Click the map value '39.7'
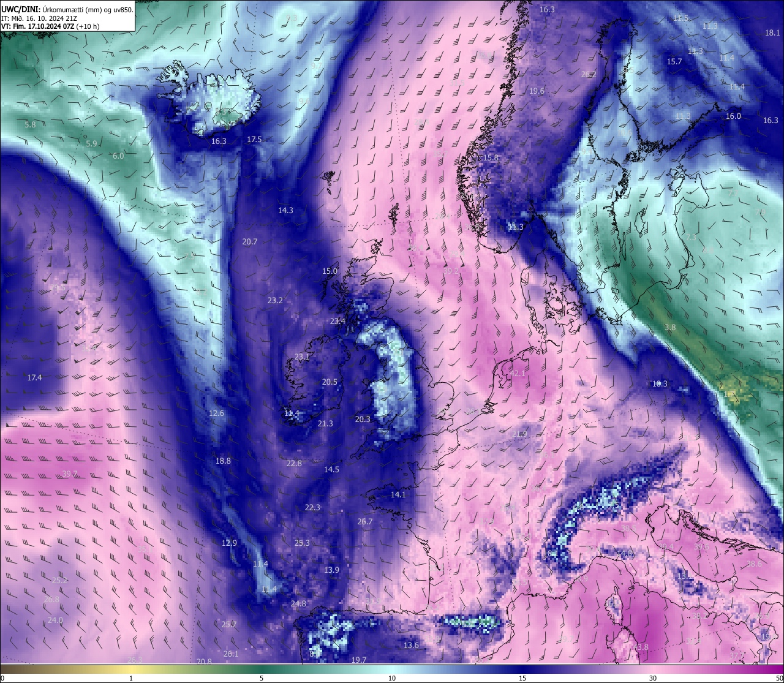Image resolution: width=784 pixels, height=683 pixels. point(70,474)
